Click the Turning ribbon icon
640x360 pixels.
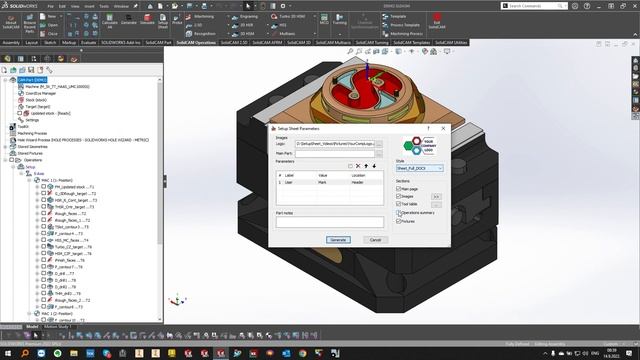pos(340,20)
